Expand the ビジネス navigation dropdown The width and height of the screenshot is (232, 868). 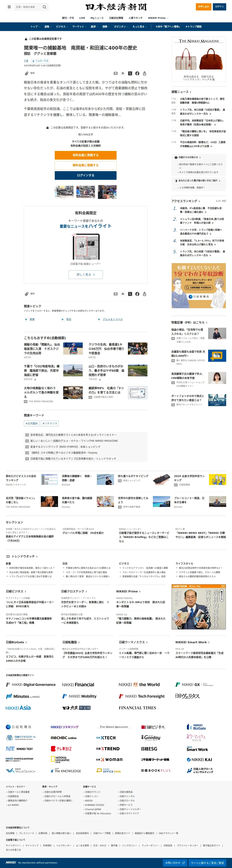[62, 27]
